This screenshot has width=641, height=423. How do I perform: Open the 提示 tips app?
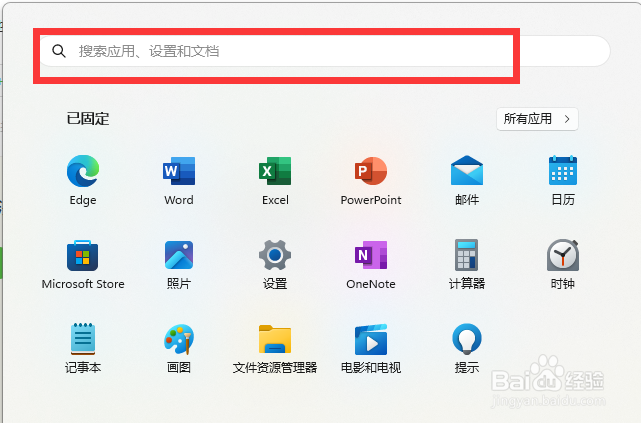[467, 339]
